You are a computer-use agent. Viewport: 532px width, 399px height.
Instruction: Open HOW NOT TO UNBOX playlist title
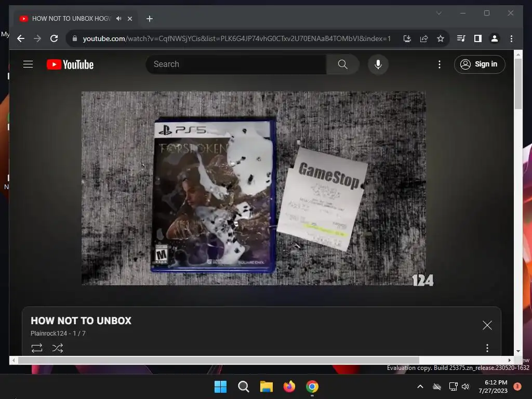pyautogui.click(x=81, y=321)
